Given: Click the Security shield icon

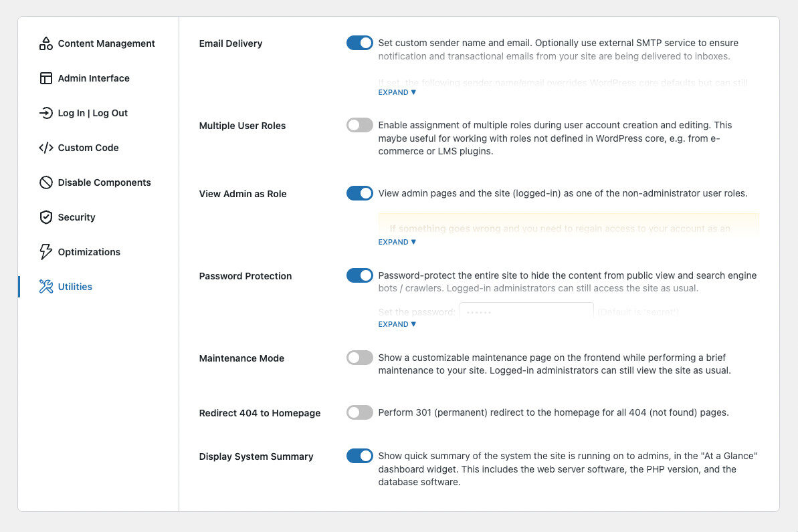Looking at the screenshot, I should (x=45, y=217).
